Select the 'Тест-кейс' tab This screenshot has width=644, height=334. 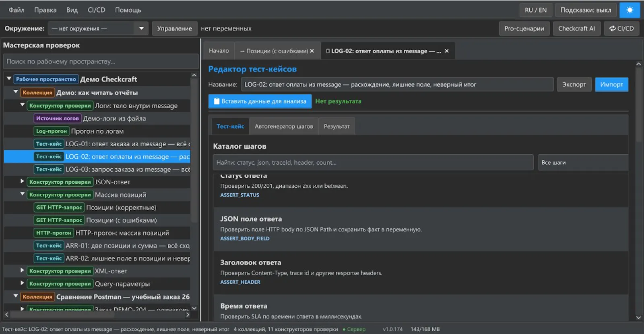point(230,126)
